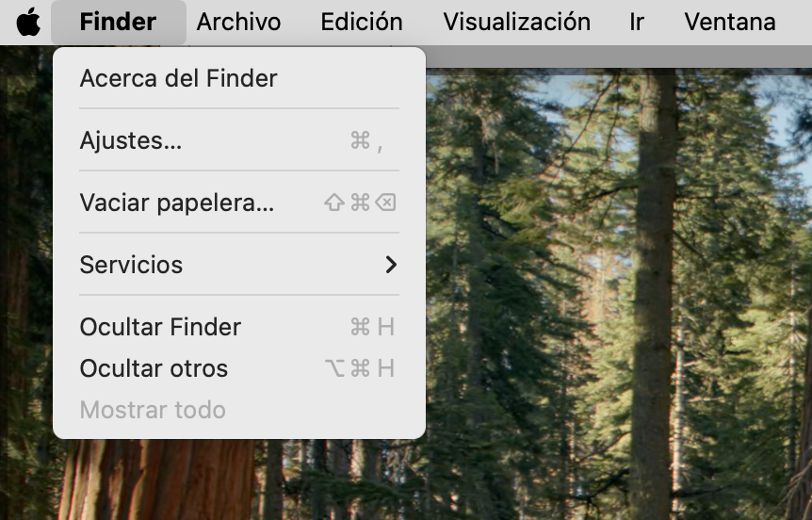Select Ocultar Finder
The width and height of the screenshot is (812, 520).
coord(239,327)
